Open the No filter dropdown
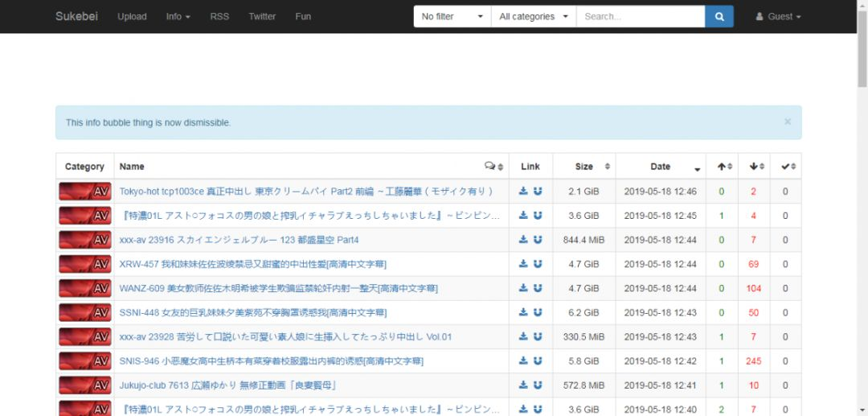Screen dimensions: 868x416 tap(452, 17)
